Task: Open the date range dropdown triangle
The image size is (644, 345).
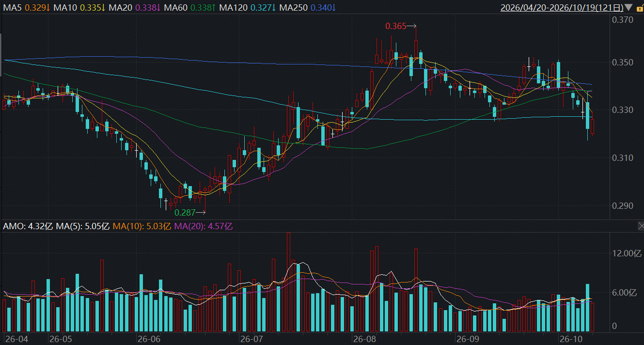Action: coord(629,7)
